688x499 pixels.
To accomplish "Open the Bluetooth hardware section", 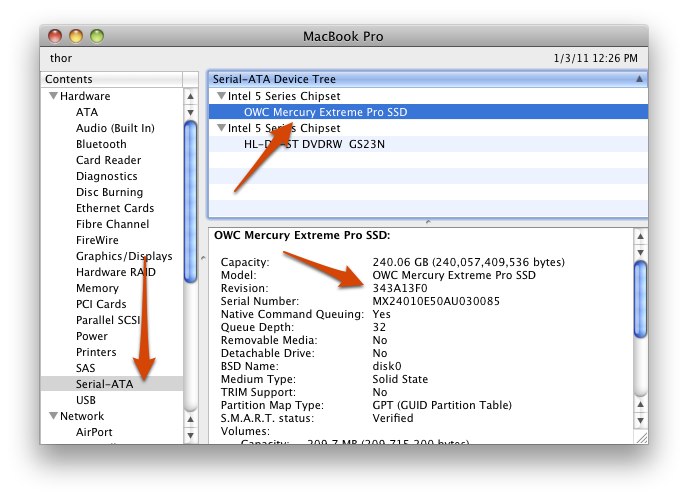I will click(101, 144).
